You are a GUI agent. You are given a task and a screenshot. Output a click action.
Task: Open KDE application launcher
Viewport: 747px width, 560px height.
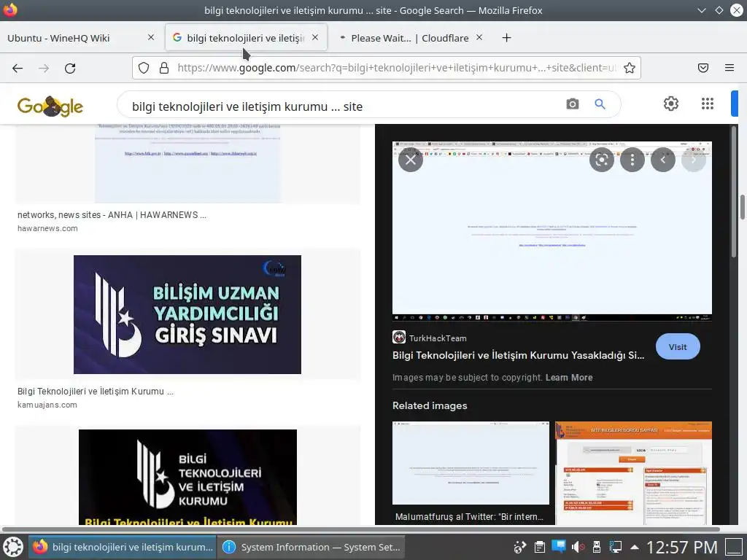[13, 547]
